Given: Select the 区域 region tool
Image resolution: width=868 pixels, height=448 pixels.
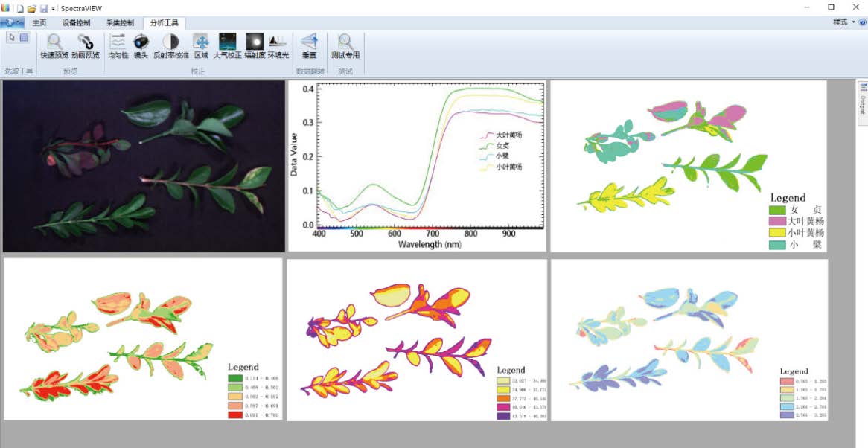Looking at the screenshot, I should (x=201, y=43).
